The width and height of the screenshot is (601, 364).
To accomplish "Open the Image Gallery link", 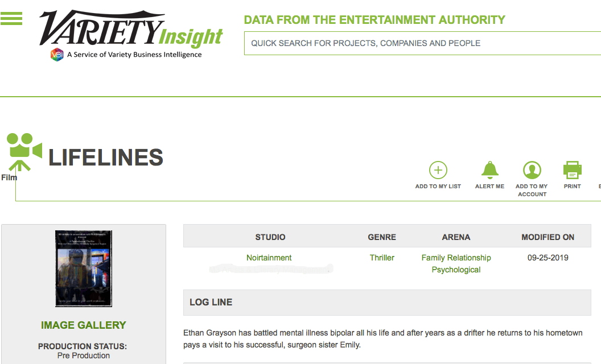I will point(84,325).
